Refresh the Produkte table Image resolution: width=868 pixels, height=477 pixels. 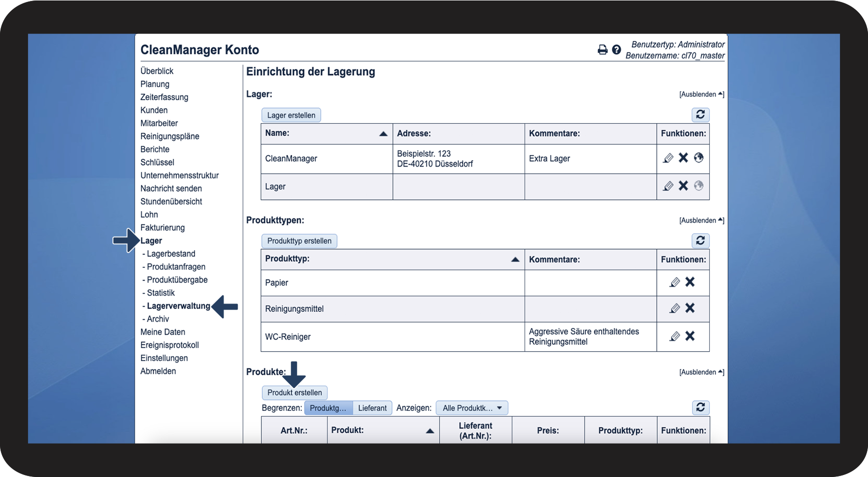click(x=700, y=407)
